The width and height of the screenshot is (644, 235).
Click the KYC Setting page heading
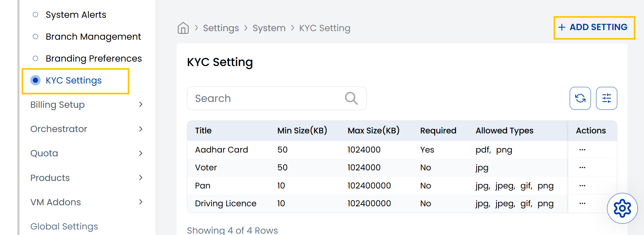[x=220, y=62]
